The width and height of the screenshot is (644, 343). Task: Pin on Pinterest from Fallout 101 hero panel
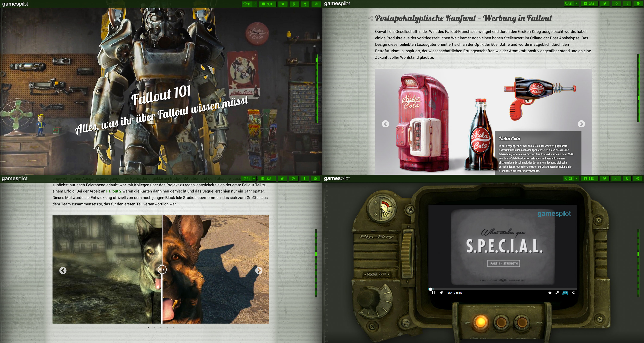pos(316,4)
